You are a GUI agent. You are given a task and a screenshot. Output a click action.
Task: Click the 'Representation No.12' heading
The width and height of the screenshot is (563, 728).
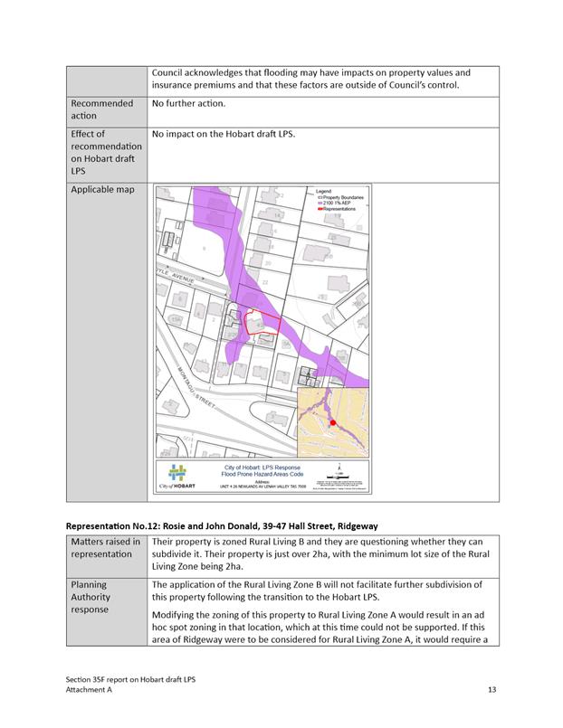[222, 526]
